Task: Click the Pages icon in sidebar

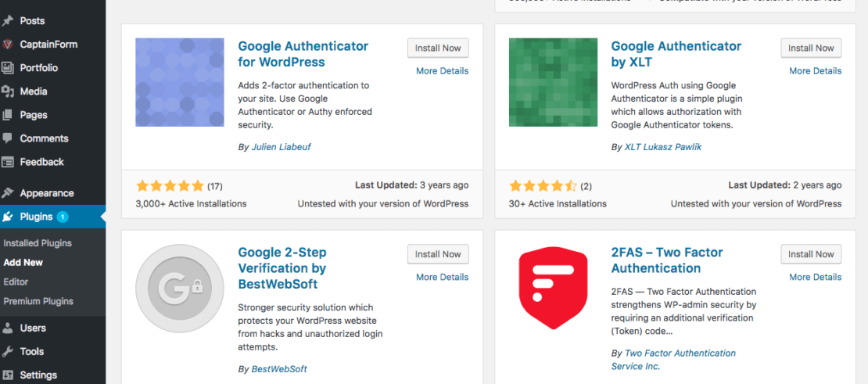Action: click(x=7, y=115)
